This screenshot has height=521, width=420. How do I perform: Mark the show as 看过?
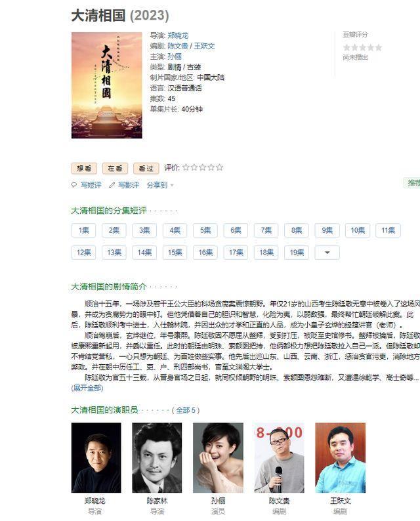(x=146, y=169)
